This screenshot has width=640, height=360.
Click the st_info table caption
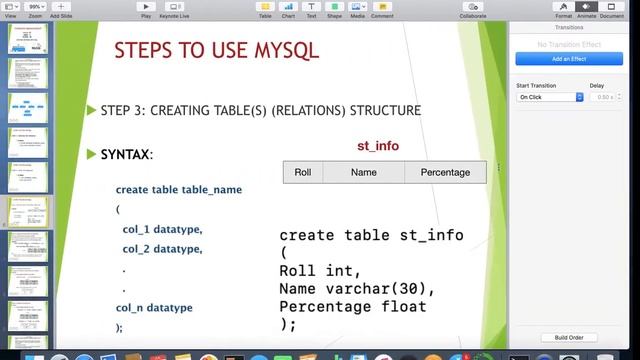378,146
